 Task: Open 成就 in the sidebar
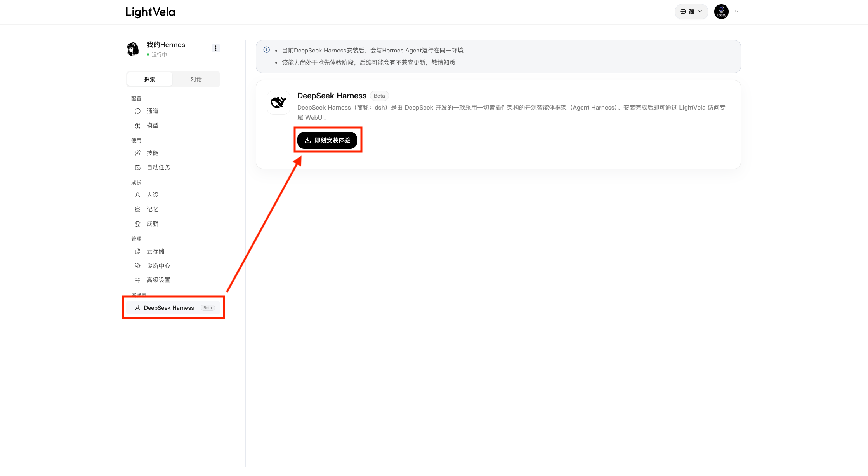pos(173,224)
